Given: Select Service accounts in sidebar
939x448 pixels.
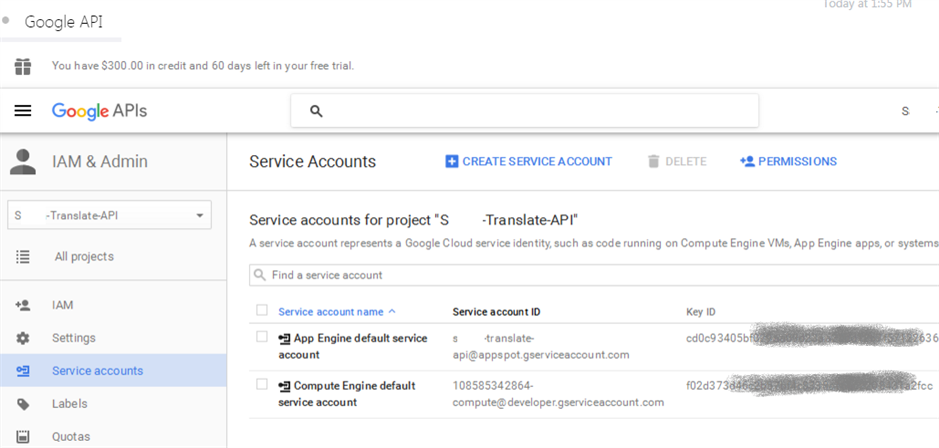Looking at the screenshot, I should point(98,371).
